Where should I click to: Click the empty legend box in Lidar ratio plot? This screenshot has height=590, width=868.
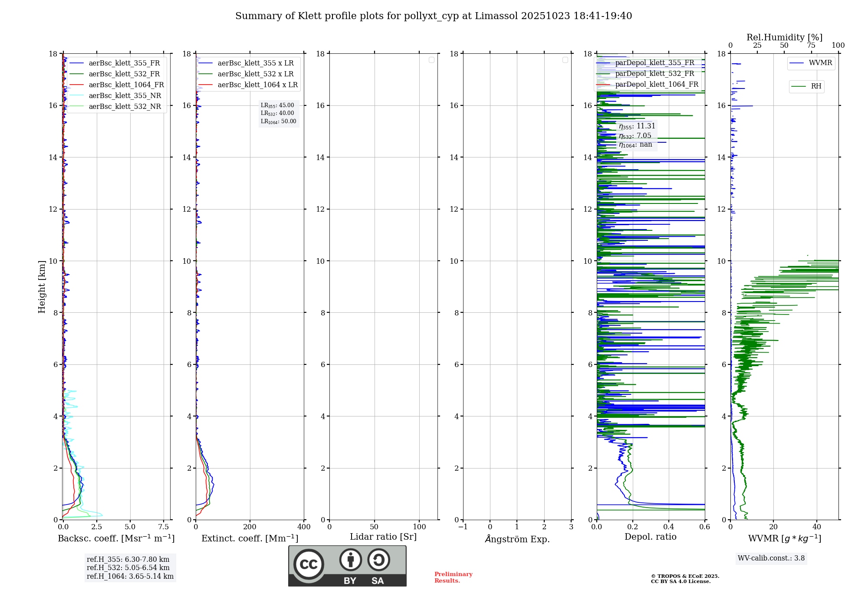point(431,60)
